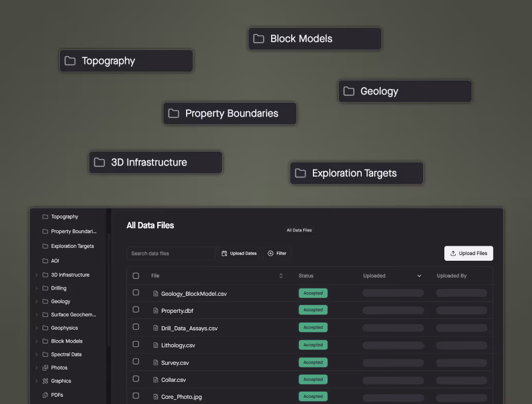Select Geophysics folder in the sidebar
The width and height of the screenshot is (532, 404).
(x=64, y=328)
